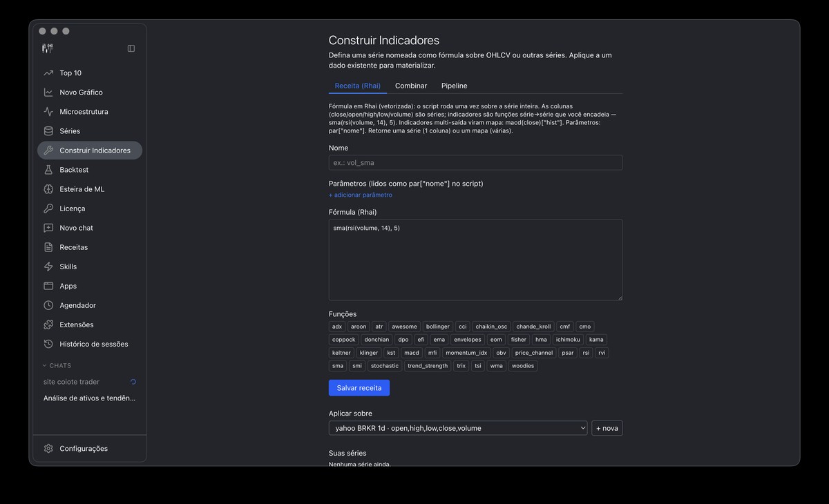Image resolution: width=829 pixels, height=504 pixels.
Task: Click the + adicionar parâmetro link
Action: [361, 195]
